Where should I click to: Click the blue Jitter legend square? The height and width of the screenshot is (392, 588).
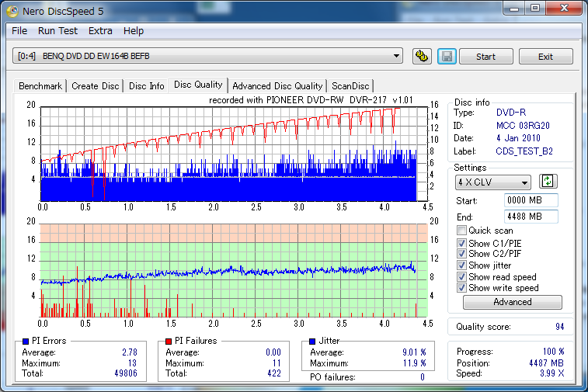point(312,341)
